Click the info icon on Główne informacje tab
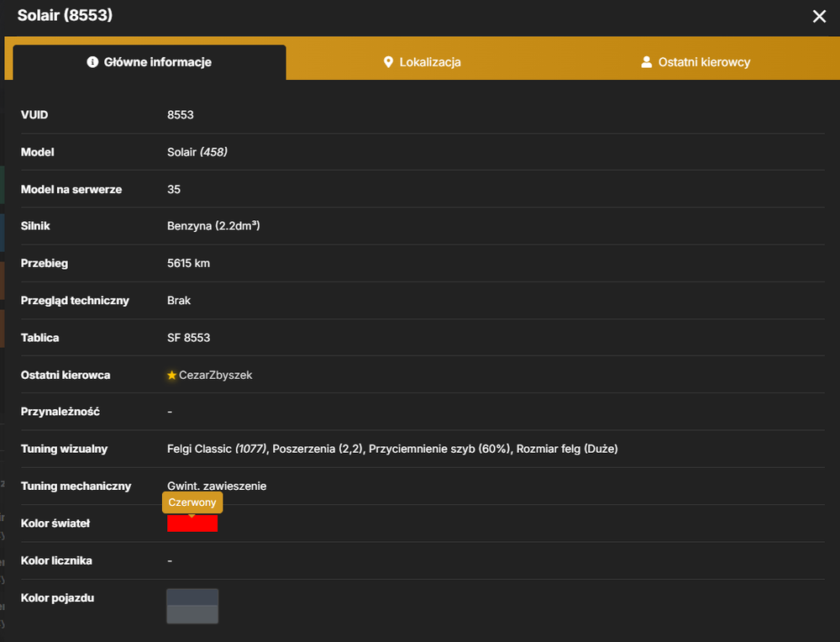 click(x=92, y=62)
